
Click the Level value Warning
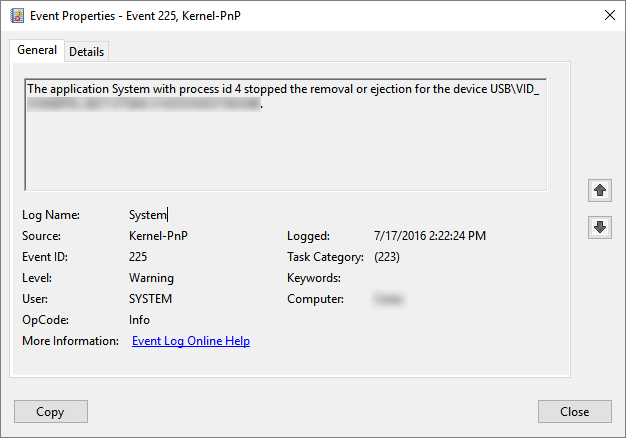152,278
